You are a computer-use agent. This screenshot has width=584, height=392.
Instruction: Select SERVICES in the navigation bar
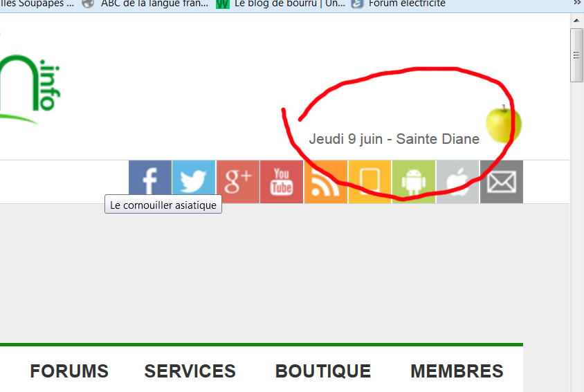[x=190, y=371]
